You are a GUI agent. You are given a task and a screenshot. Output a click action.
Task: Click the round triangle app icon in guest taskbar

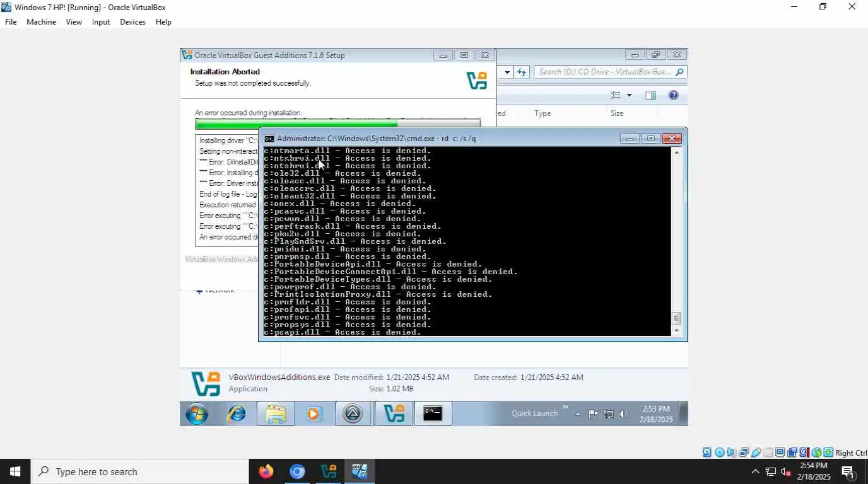tap(353, 414)
